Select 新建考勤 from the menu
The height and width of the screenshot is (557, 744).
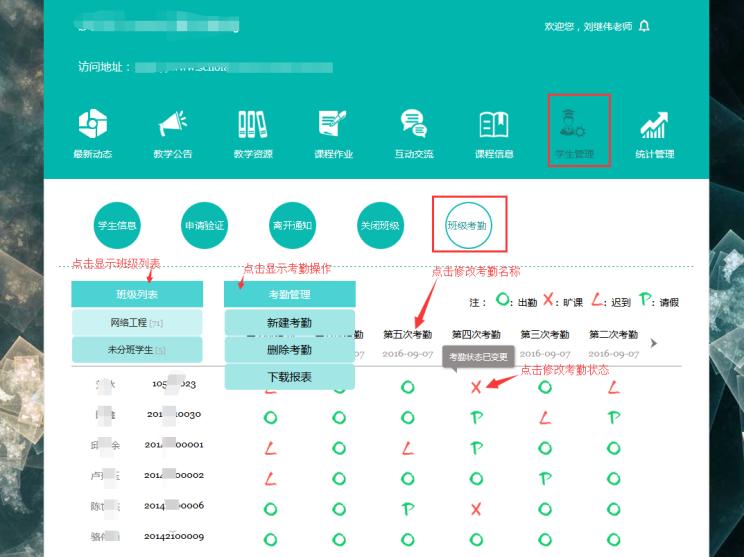tap(289, 323)
